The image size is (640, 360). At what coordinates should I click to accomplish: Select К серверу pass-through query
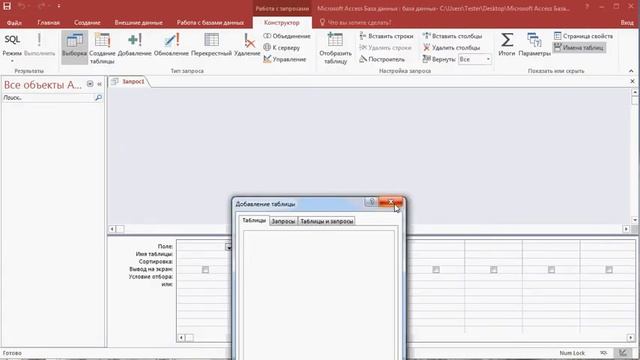coord(282,47)
